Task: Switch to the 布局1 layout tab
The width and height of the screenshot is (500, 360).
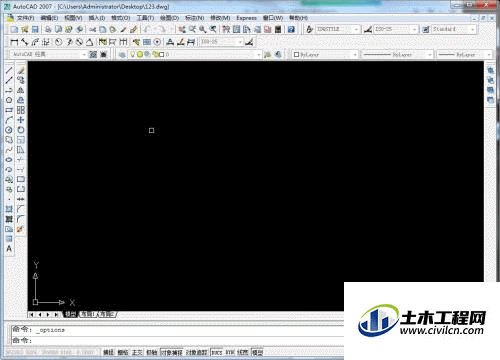Action: tap(88, 314)
